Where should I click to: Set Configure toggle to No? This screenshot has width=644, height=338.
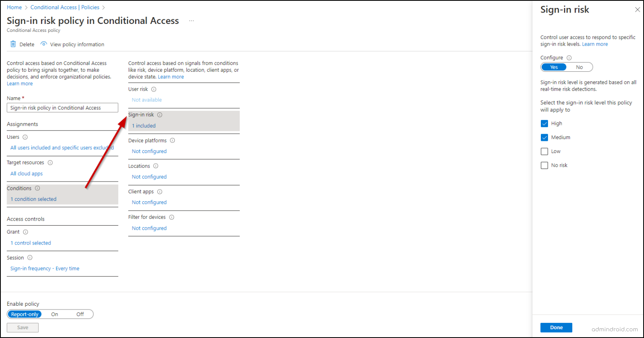coord(579,67)
